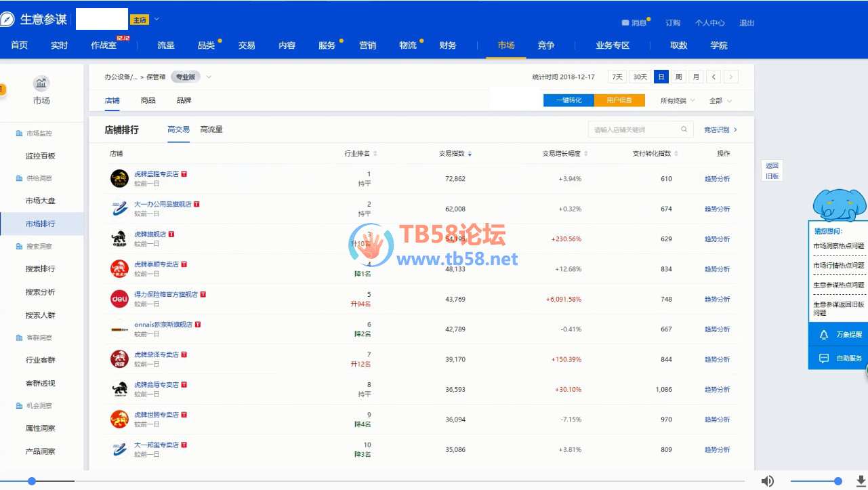This screenshot has width=868, height=490.
Task: Click the download icon at bottom right
Action: coord(861,481)
